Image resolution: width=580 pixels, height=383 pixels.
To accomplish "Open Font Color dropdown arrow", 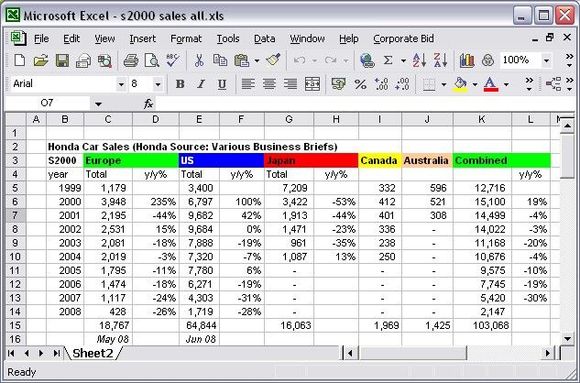I will point(506,84).
